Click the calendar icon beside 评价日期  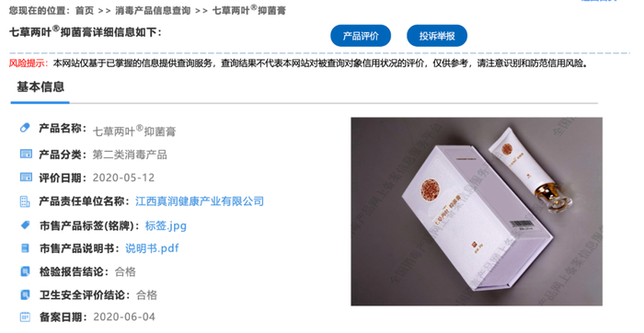(26, 177)
